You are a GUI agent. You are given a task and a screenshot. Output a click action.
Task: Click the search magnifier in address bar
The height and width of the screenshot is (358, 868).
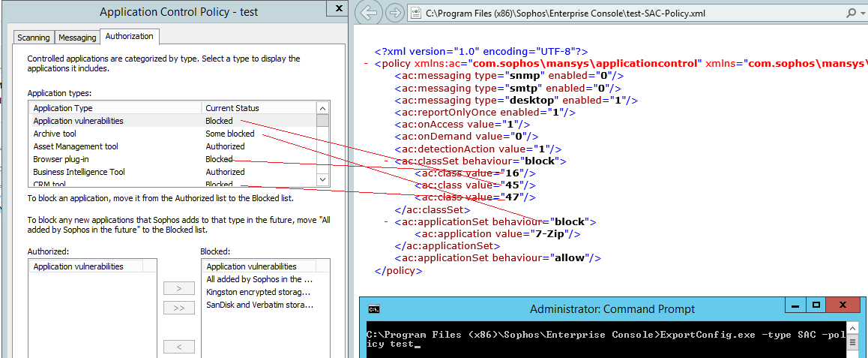coord(851,13)
